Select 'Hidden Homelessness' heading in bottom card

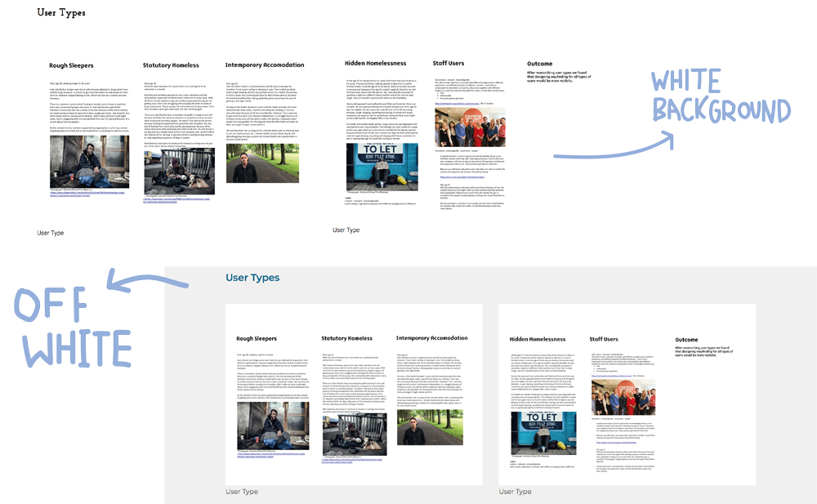(537, 339)
